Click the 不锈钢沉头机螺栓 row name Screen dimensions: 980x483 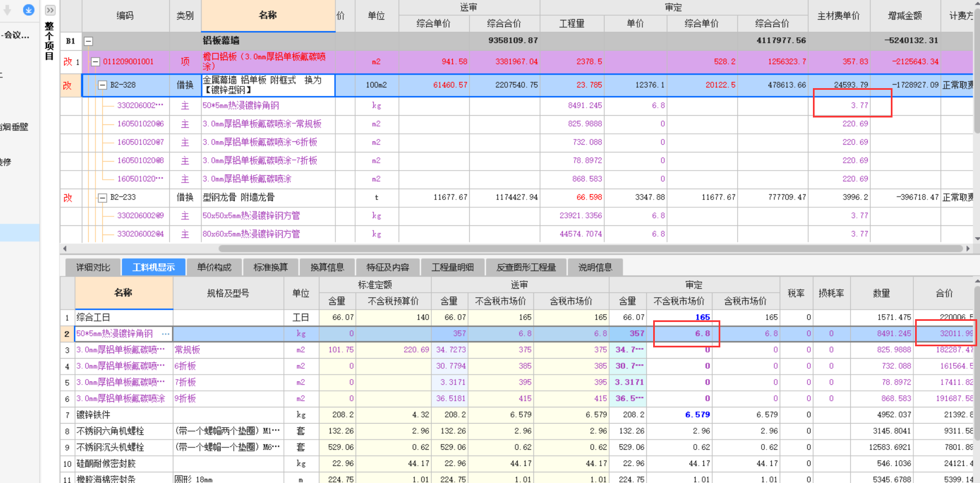(x=124, y=447)
